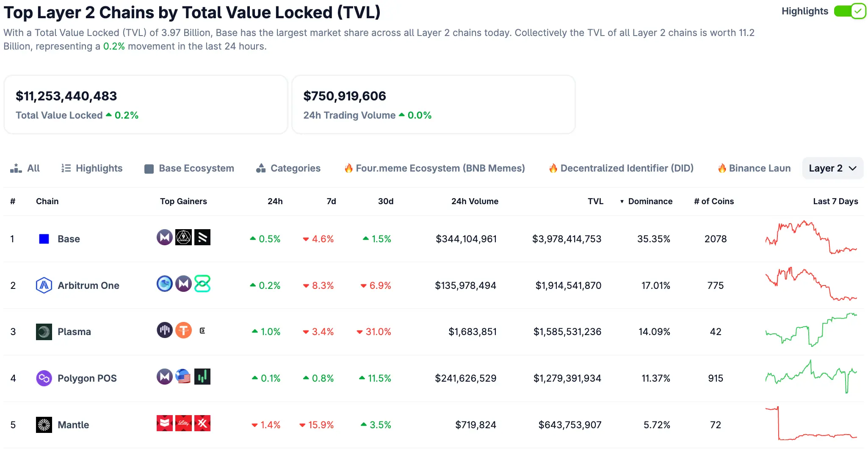Open the Layer 2 dropdown
Screen dimensions: 868x449
[x=832, y=168]
